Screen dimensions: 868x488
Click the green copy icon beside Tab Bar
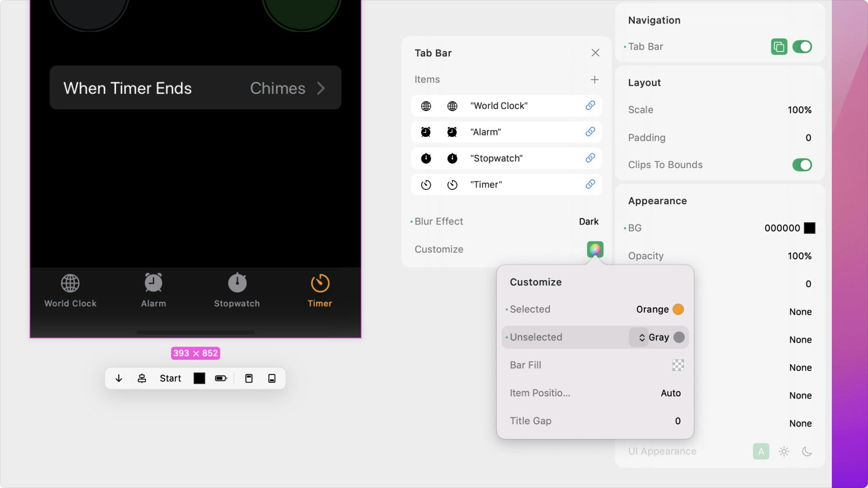778,47
